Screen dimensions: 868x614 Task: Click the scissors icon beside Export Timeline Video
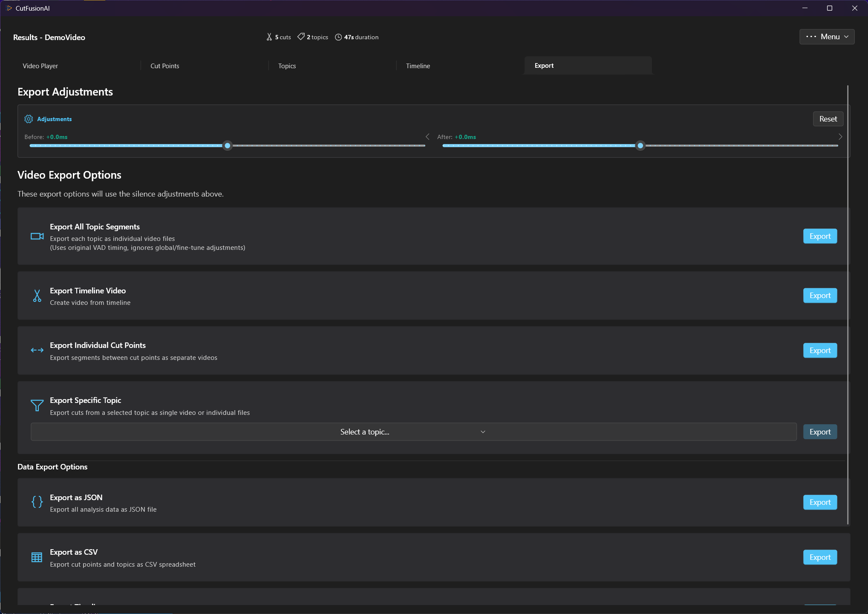coord(37,295)
